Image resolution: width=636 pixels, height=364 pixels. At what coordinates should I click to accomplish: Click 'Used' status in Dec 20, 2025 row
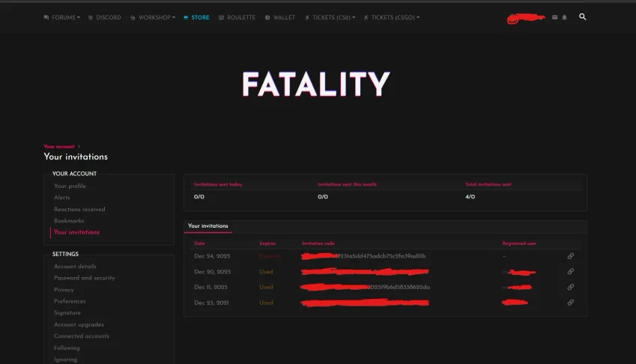[x=266, y=272]
